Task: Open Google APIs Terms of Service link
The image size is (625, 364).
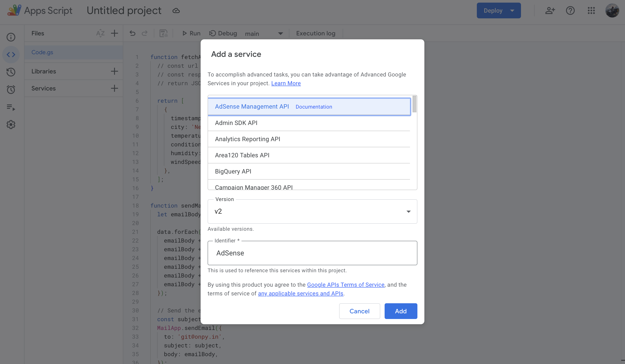Action: click(x=346, y=285)
